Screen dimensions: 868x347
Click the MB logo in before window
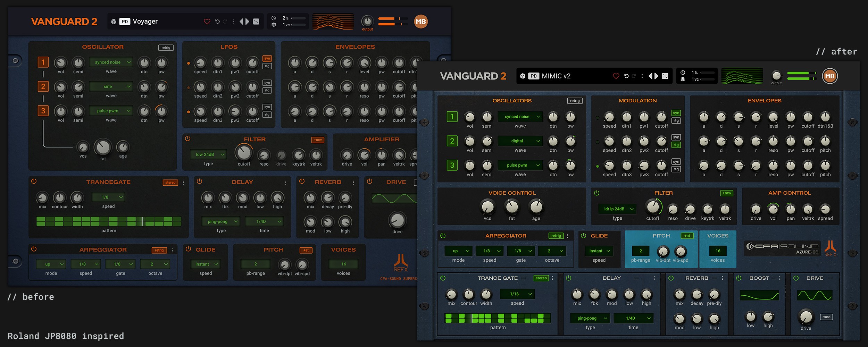click(x=421, y=22)
